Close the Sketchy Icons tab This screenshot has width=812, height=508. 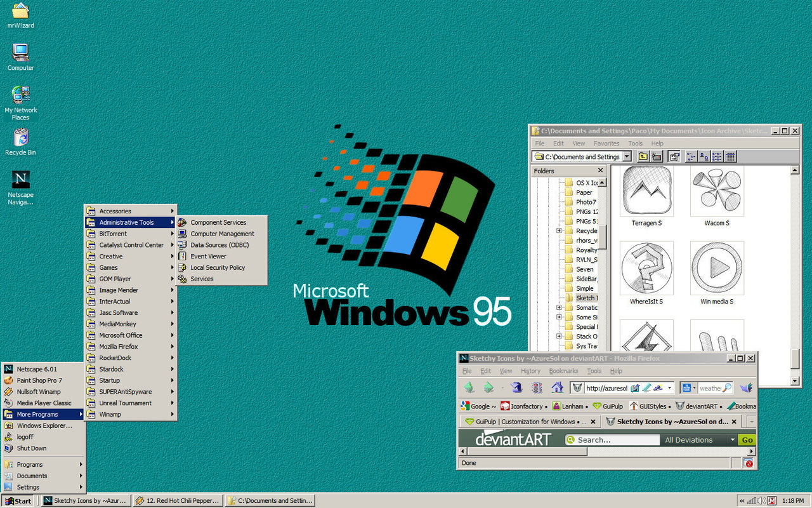coord(734,421)
